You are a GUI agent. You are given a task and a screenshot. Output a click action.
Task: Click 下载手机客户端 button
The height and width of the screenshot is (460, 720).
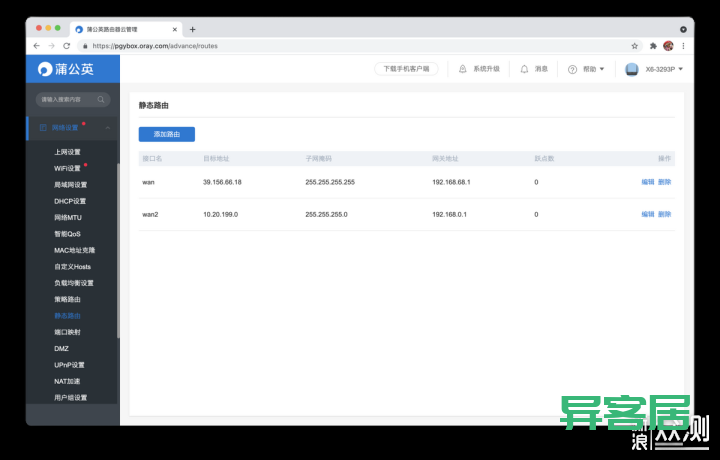click(406, 69)
